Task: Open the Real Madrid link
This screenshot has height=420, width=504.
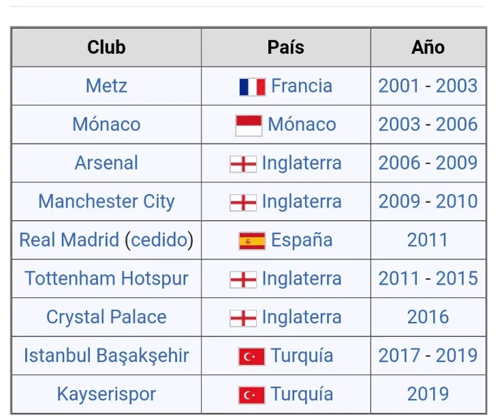Action: click(x=69, y=240)
